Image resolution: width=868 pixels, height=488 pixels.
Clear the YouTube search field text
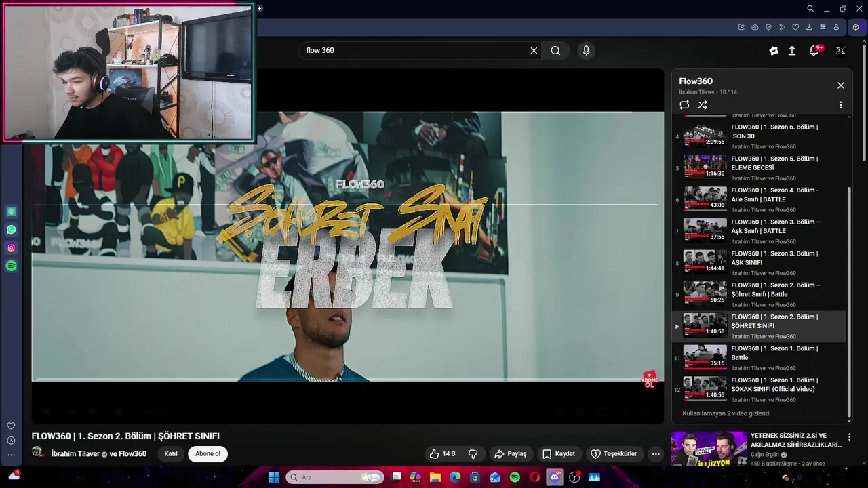point(534,50)
